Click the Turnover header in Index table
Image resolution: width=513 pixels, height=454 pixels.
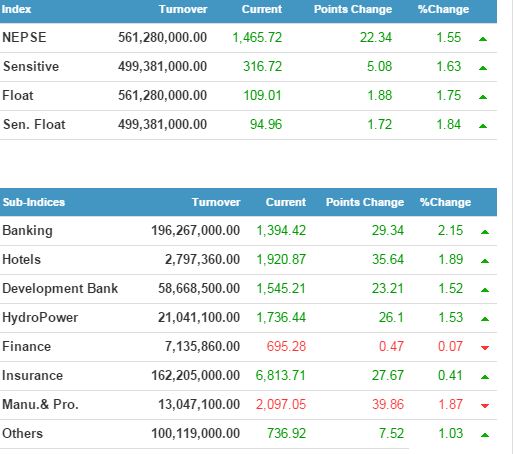tap(183, 9)
